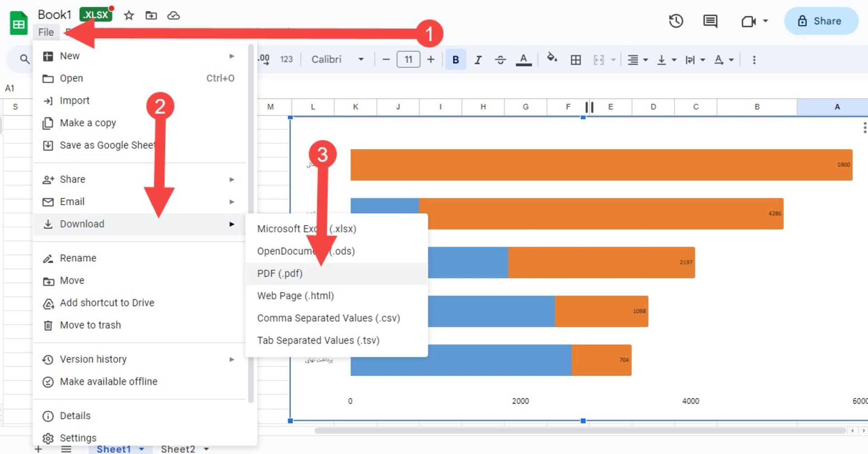Toggle bold formatting button
Viewport: 868px width, 454px height.
[x=456, y=60]
